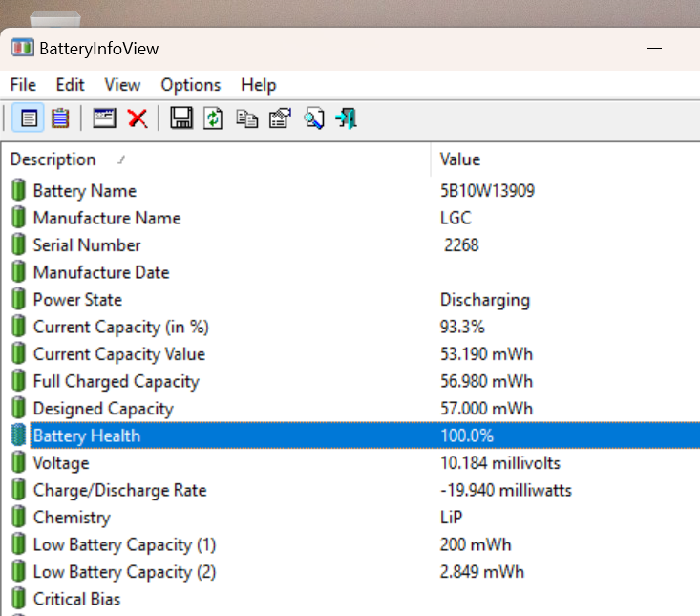This screenshot has width=700, height=616.
Task: Click the battery icon beside Manufacture Name
Action: [x=19, y=217]
